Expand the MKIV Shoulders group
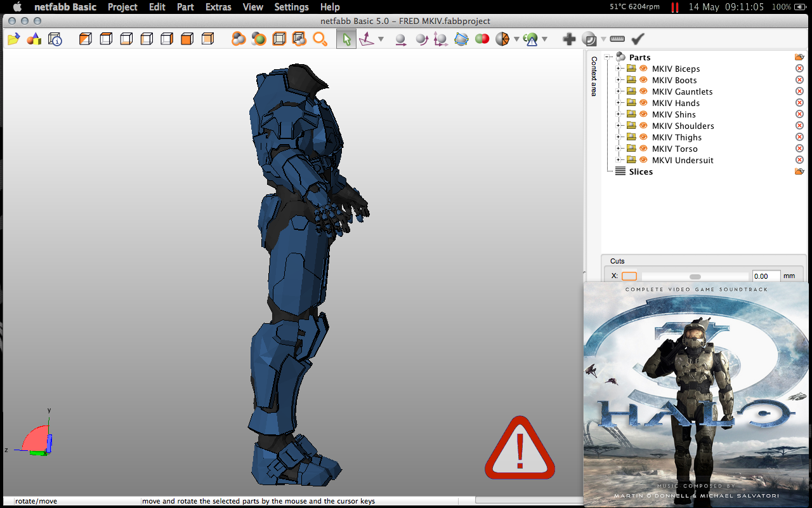The height and width of the screenshot is (508, 812). (x=619, y=126)
